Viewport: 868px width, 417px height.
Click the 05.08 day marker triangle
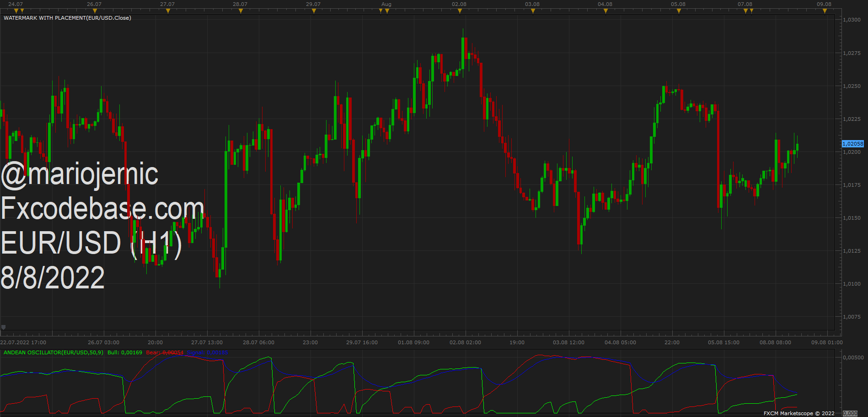pos(679,11)
